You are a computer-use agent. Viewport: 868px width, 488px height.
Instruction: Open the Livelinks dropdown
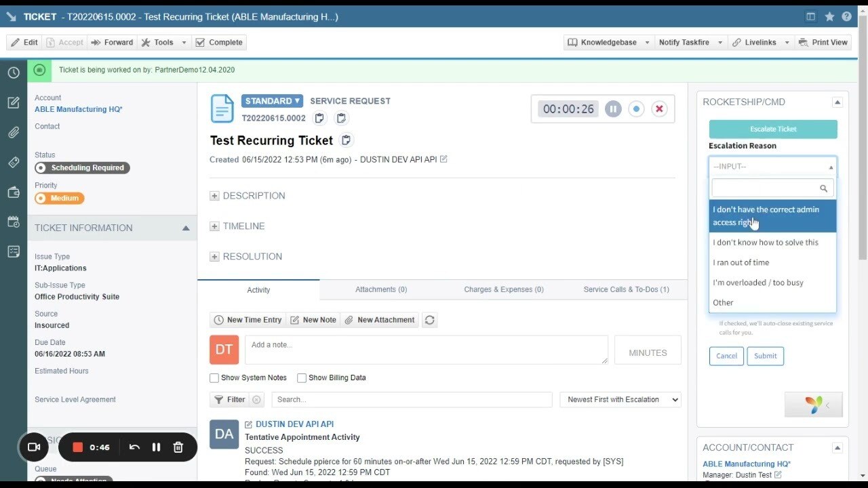click(x=760, y=42)
